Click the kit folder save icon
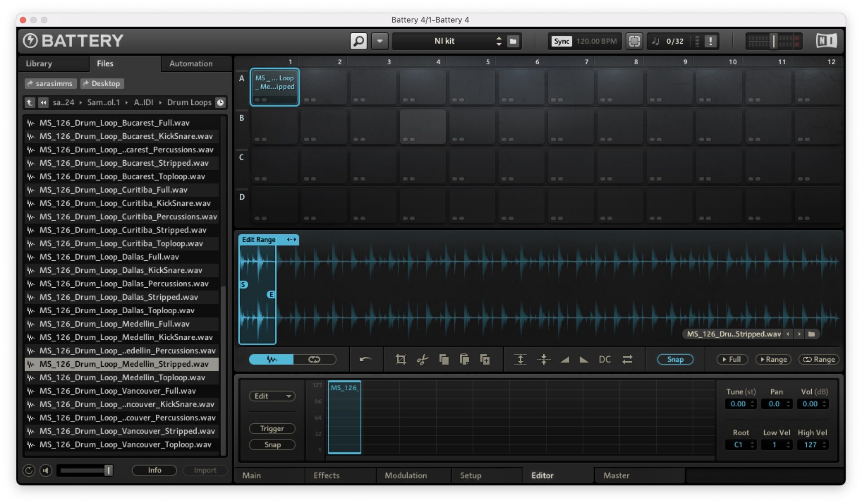862x504 pixels. (513, 41)
